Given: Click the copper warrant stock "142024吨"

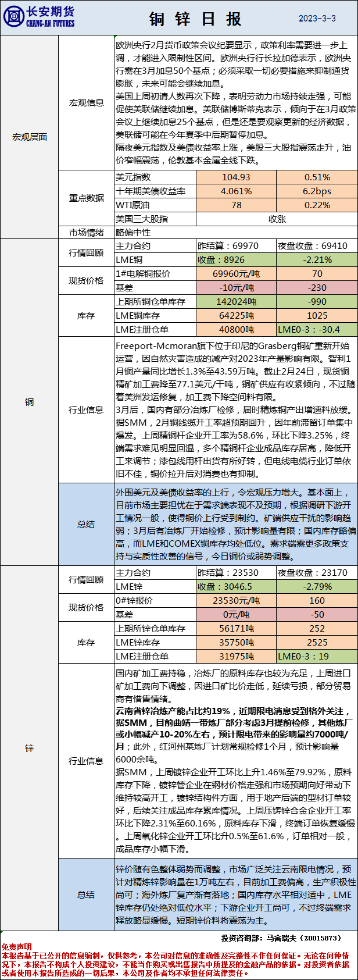Looking at the screenshot, I should [x=236, y=302].
